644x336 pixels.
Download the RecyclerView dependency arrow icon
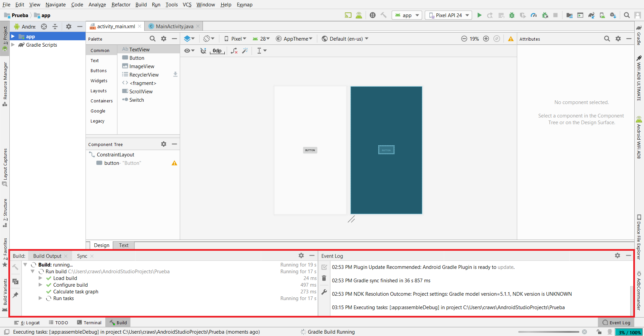point(175,75)
